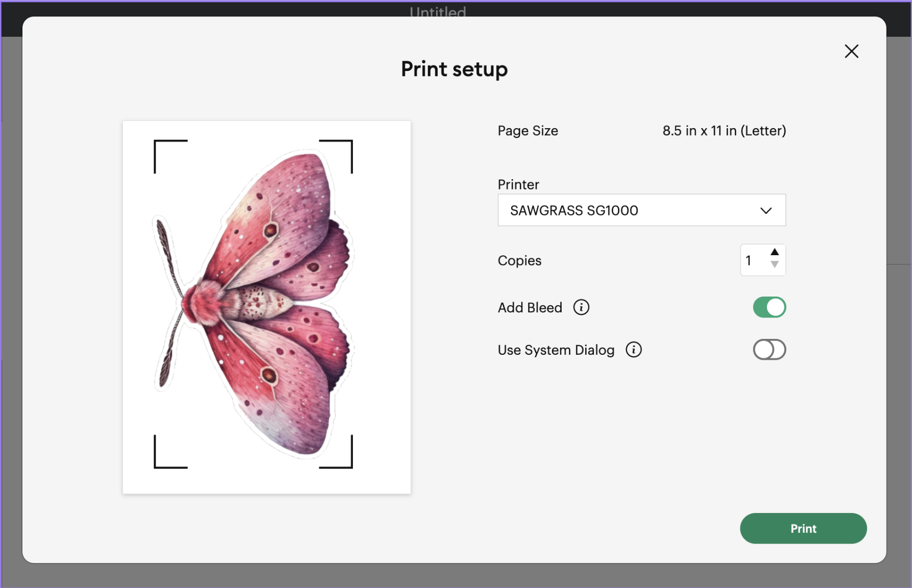Image resolution: width=912 pixels, height=588 pixels.
Task: Click the Use System Dialog label text
Action: coord(556,350)
